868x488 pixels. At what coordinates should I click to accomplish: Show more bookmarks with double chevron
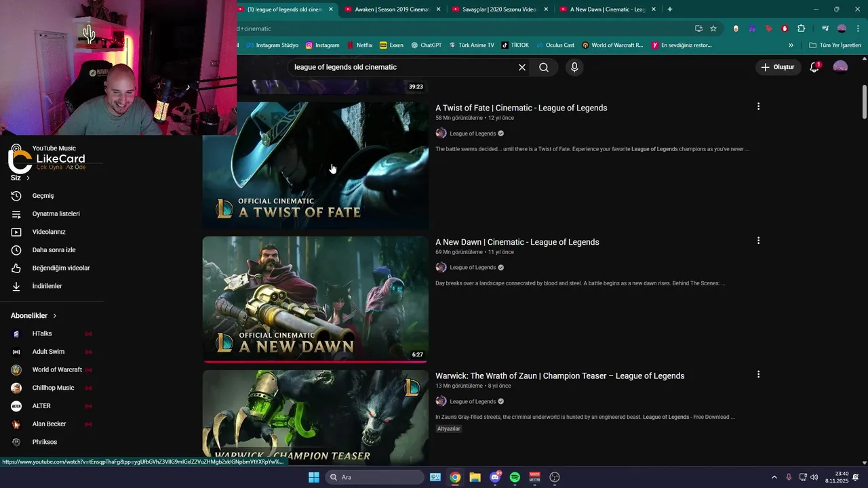click(x=791, y=45)
